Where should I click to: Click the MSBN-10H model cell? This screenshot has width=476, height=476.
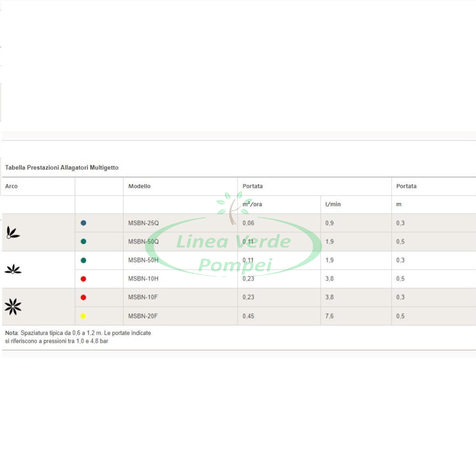click(x=143, y=279)
